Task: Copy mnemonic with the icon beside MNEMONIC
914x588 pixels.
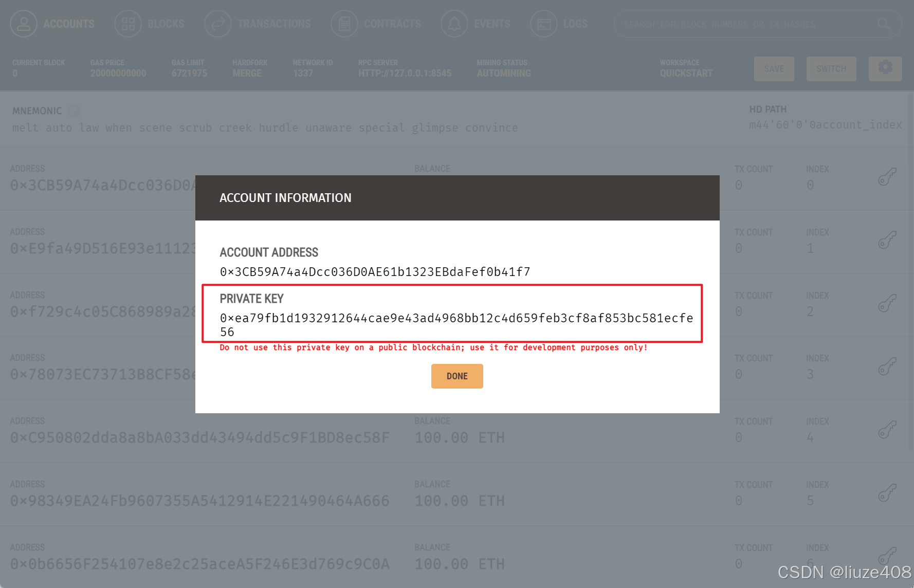Action: pyautogui.click(x=74, y=111)
